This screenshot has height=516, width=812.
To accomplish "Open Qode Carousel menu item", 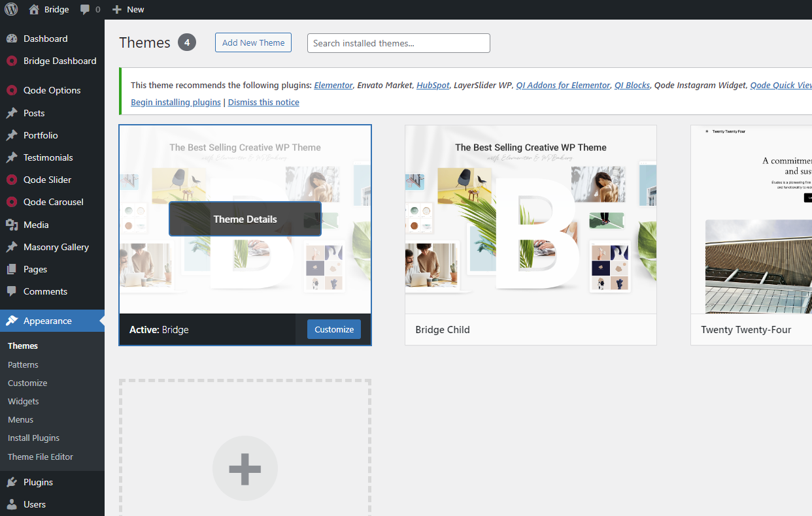I will pos(52,202).
